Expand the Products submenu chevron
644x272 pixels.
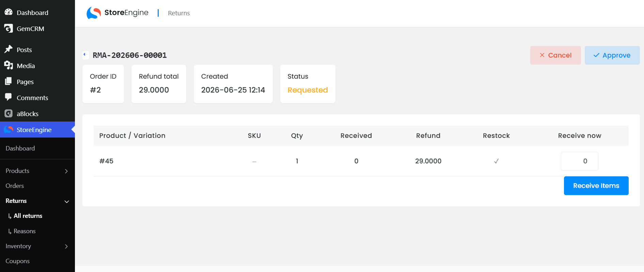pyautogui.click(x=66, y=171)
